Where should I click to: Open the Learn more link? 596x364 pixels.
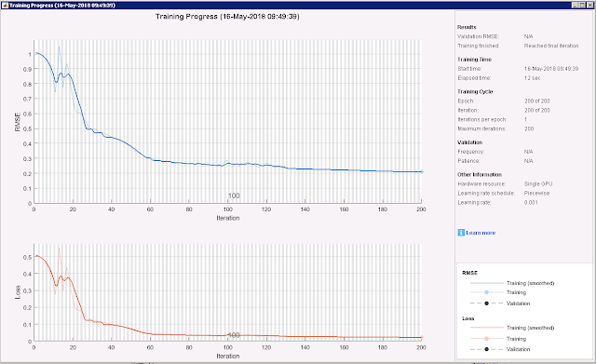pos(481,233)
